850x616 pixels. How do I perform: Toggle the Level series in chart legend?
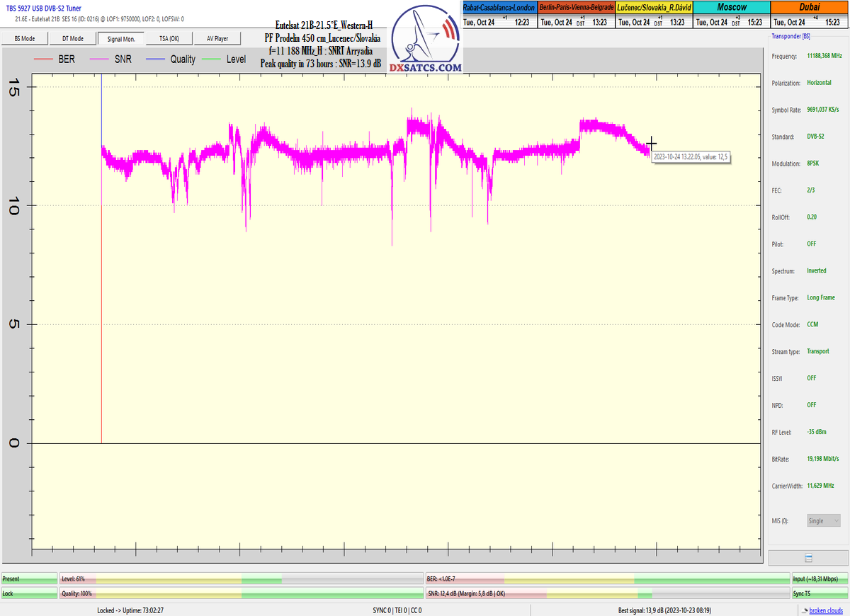pyautogui.click(x=235, y=59)
